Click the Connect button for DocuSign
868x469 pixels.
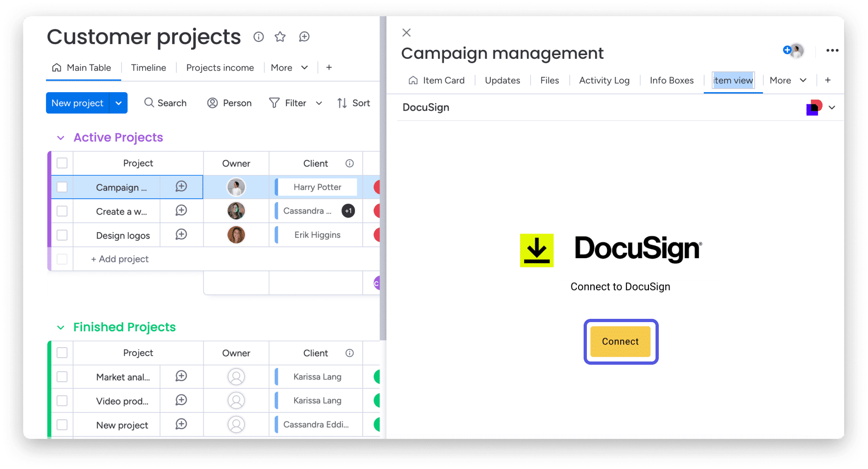point(621,342)
